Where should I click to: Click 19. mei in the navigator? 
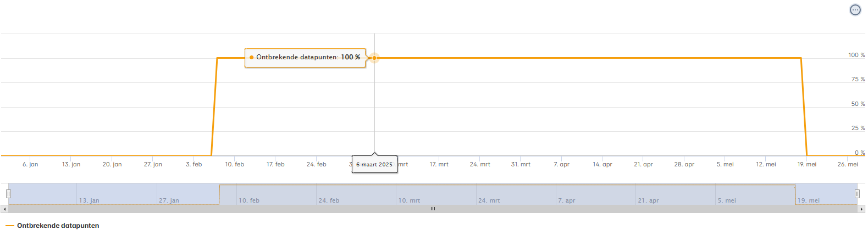[x=808, y=200]
